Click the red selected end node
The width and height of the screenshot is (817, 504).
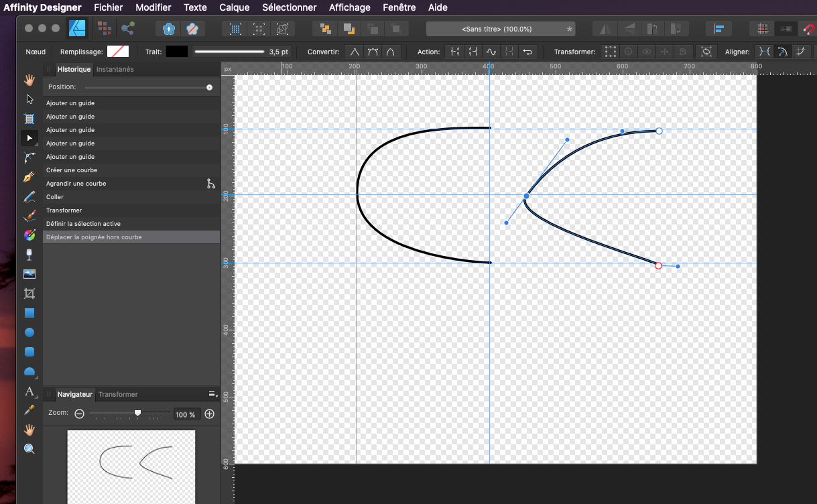pos(658,266)
